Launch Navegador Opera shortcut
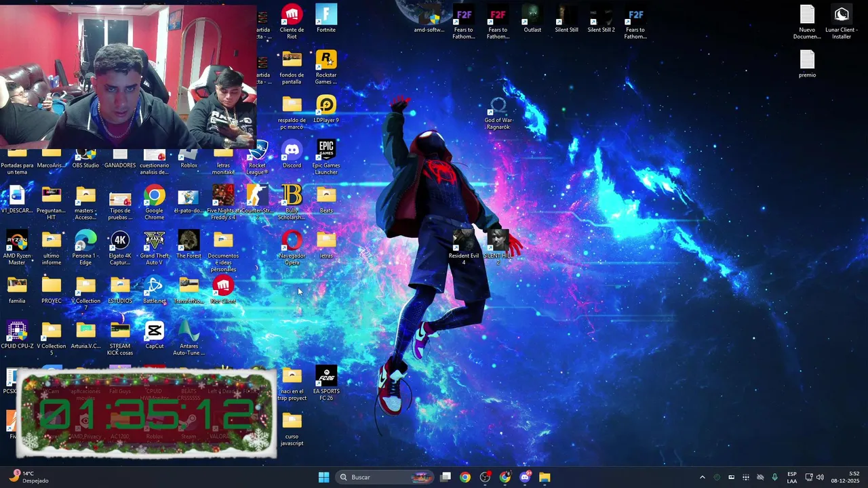Screen dimensions: 868x488 [292, 248]
